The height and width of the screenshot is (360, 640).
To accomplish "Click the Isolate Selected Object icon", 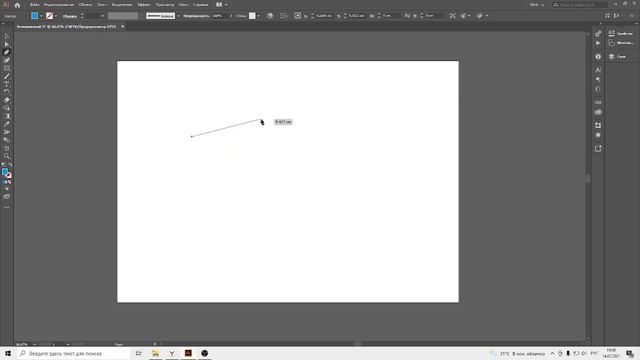I will 452,16.
